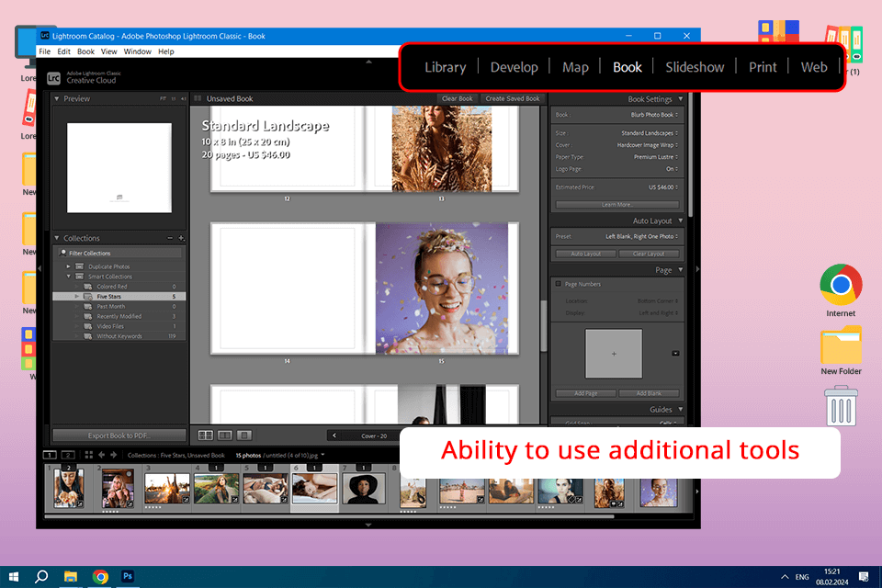This screenshot has width=882, height=588.
Task: Open Grid view icon in filmstrip bar
Action: tap(88, 455)
